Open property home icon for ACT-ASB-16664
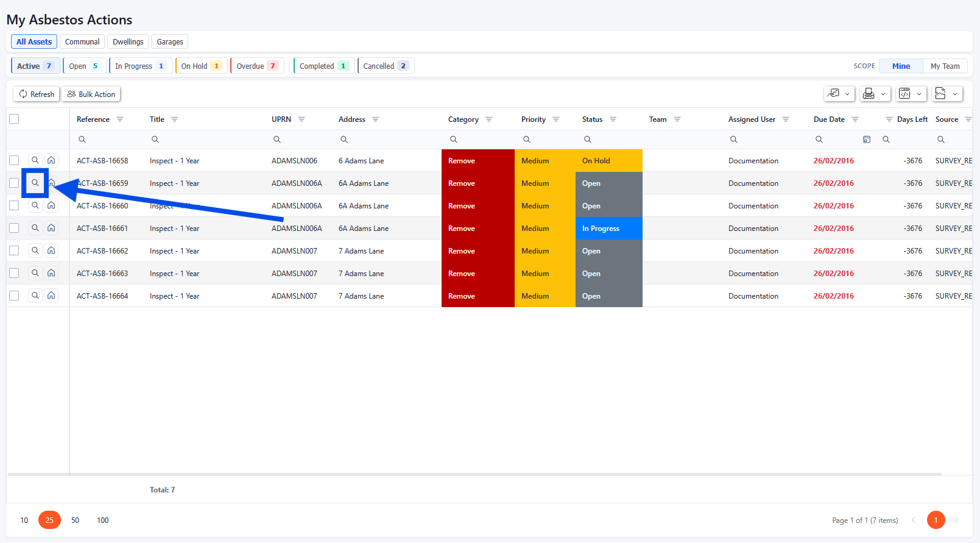The image size is (980, 543). [x=51, y=296]
